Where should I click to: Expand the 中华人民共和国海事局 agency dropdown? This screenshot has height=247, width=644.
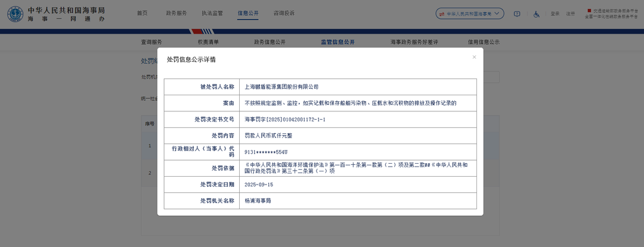point(470,14)
